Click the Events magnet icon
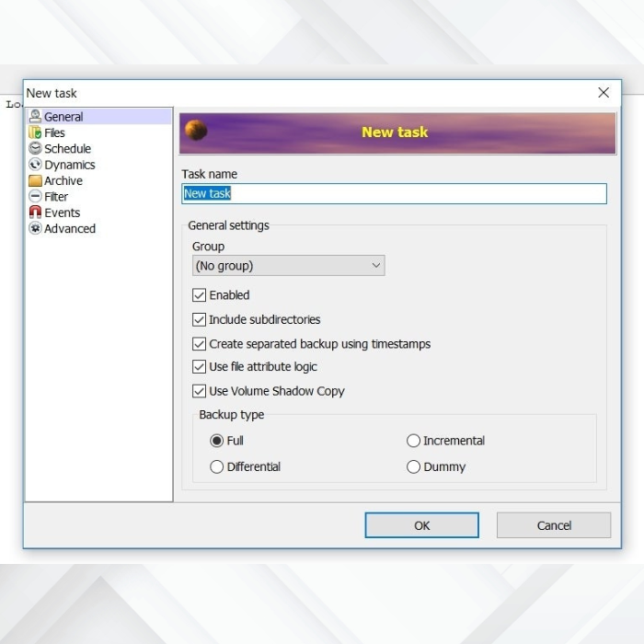644x644 pixels. pyautogui.click(x=35, y=213)
